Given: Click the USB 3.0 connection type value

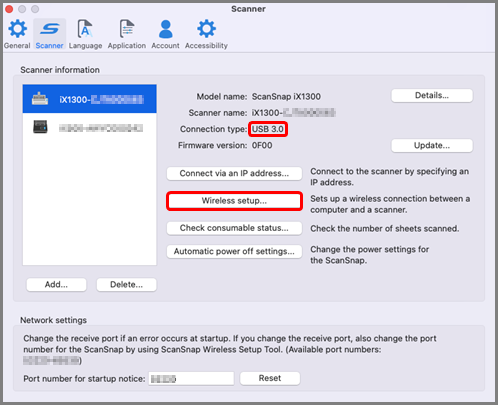Looking at the screenshot, I should (x=268, y=129).
